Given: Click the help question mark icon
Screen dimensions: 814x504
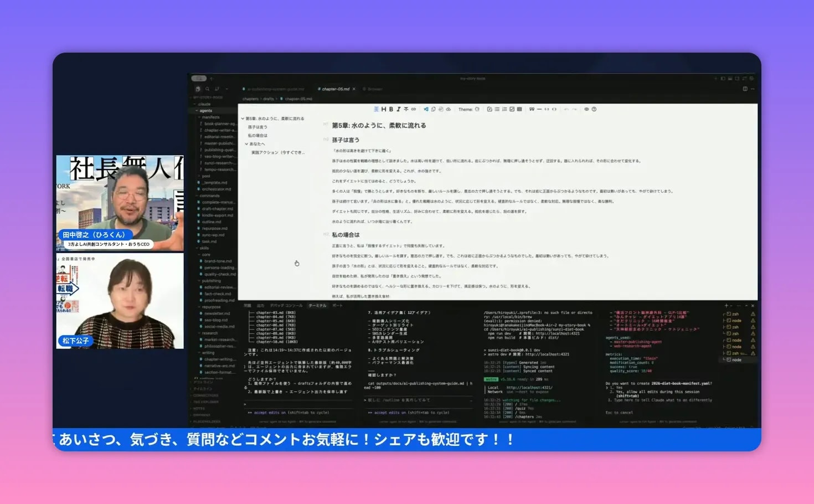Looking at the screenshot, I should (594, 110).
